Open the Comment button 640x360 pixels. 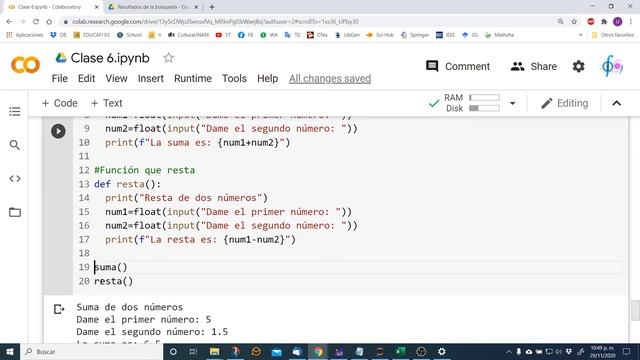click(458, 66)
